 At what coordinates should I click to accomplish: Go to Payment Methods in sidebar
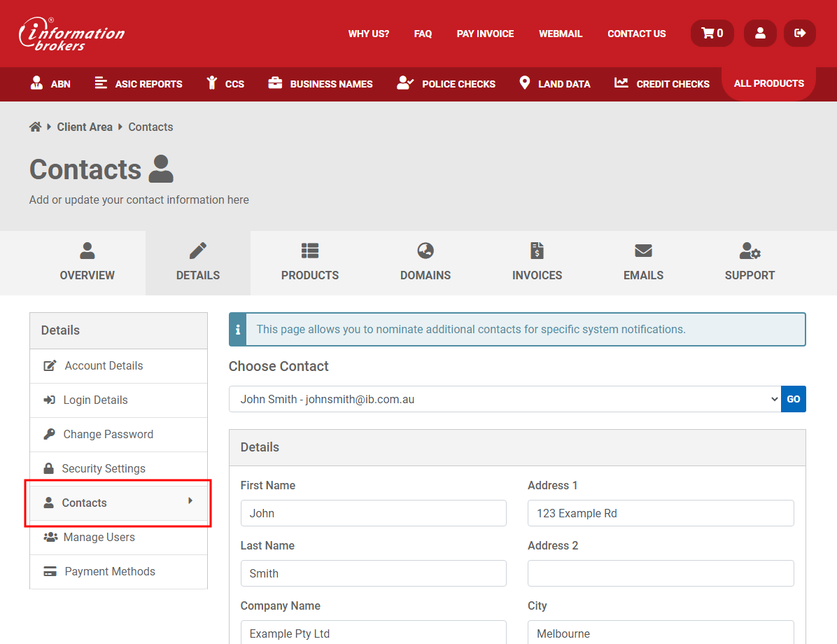[x=110, y=571]
